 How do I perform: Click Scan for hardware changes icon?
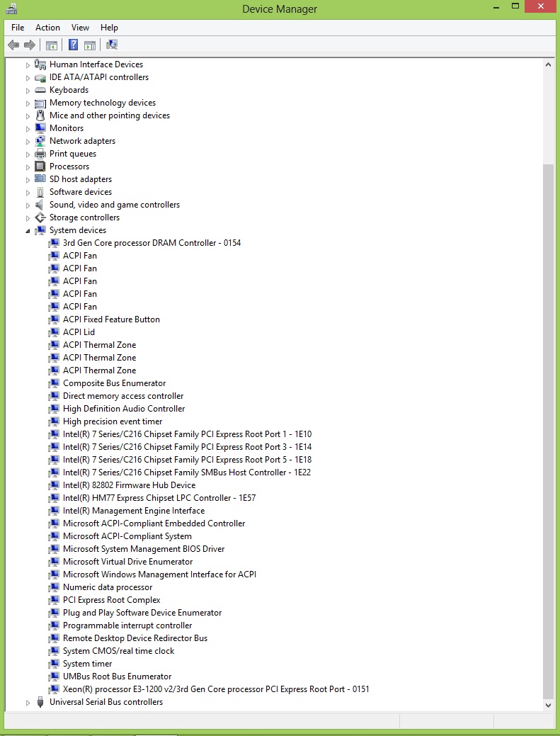[x=112, y=45]
